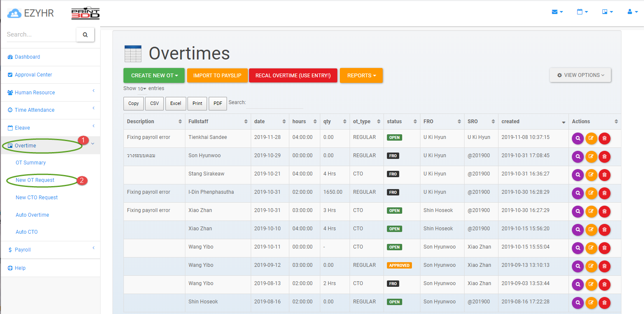Change the Show entries count selector

pos(141,89)
